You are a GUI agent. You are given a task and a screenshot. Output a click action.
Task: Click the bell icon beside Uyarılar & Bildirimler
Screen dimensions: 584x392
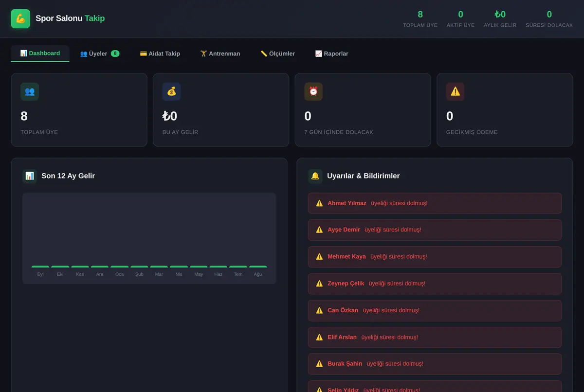315,176
